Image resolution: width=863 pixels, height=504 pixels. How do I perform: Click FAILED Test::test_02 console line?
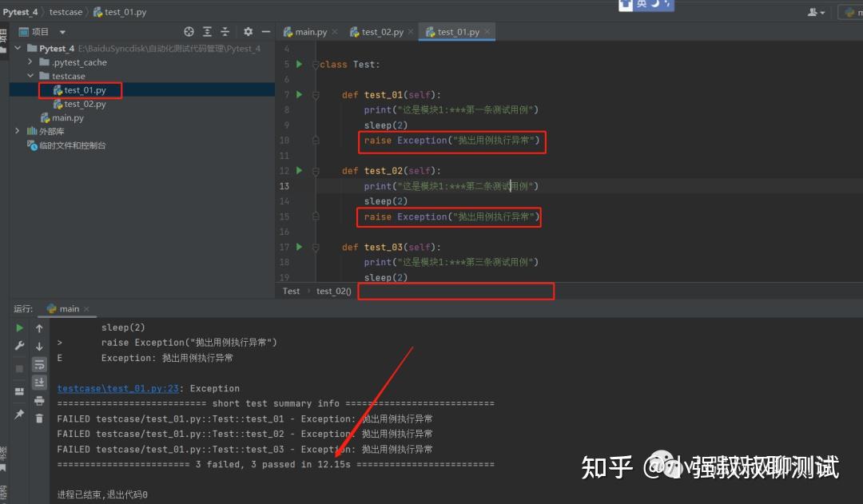(245, 435)
